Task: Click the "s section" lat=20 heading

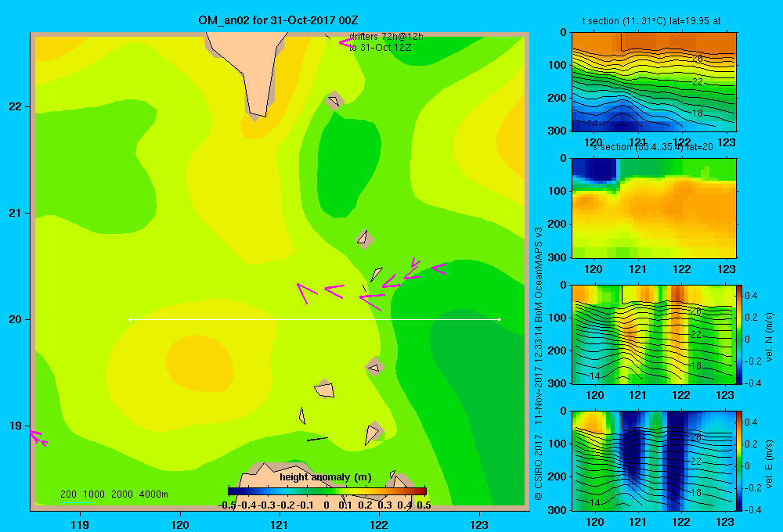Action: (653, 147)
